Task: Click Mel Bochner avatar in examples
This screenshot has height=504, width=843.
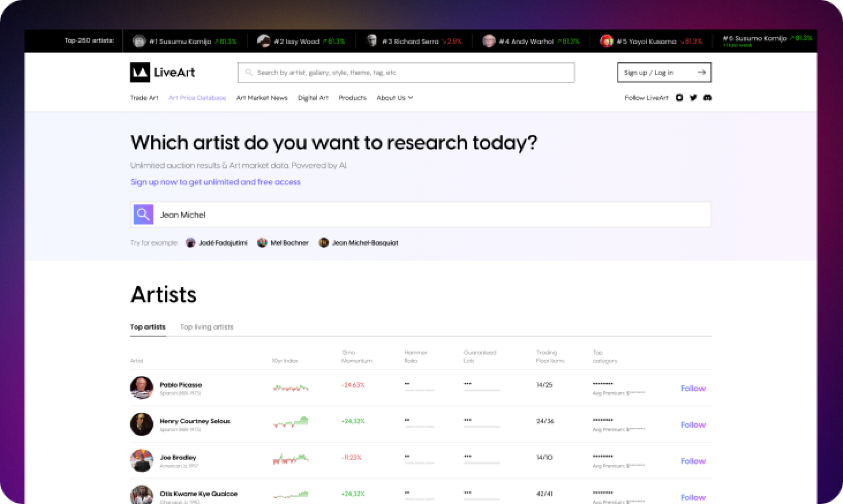Action: (x=262, y=243)
